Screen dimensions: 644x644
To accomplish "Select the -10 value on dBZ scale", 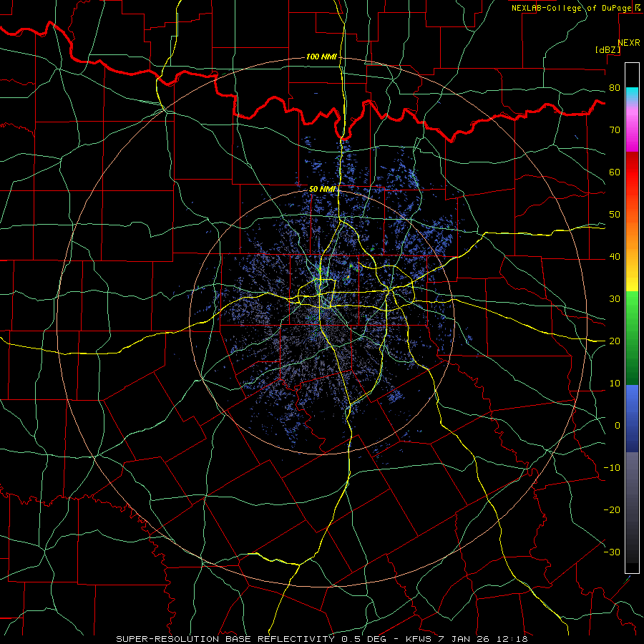I will [612, 468].
